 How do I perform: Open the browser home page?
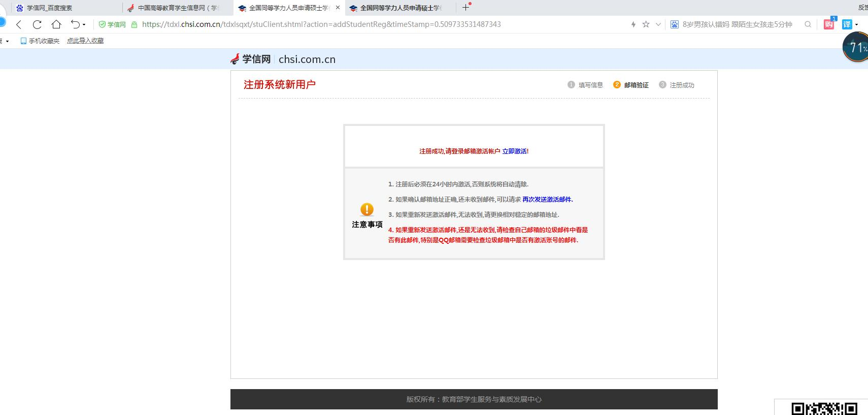(x=56, y=24)
